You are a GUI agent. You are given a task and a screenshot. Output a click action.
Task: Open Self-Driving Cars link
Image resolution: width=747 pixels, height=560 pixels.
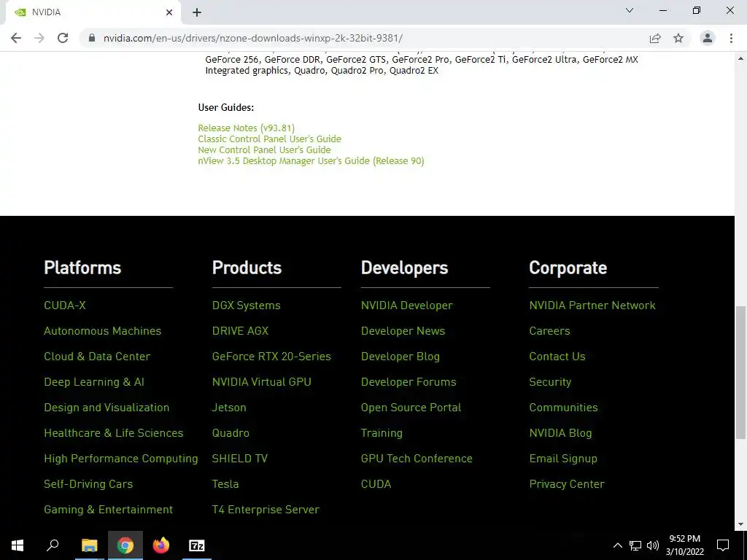pos(88,484)
